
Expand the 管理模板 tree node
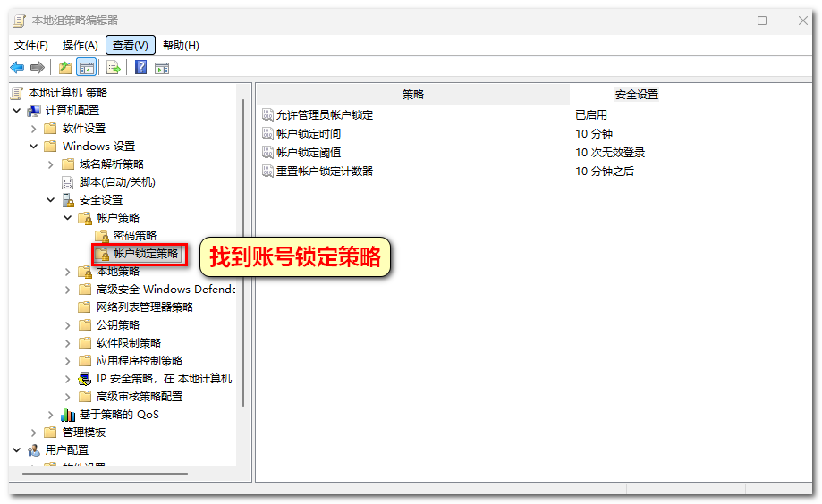[x=34, y=433]
